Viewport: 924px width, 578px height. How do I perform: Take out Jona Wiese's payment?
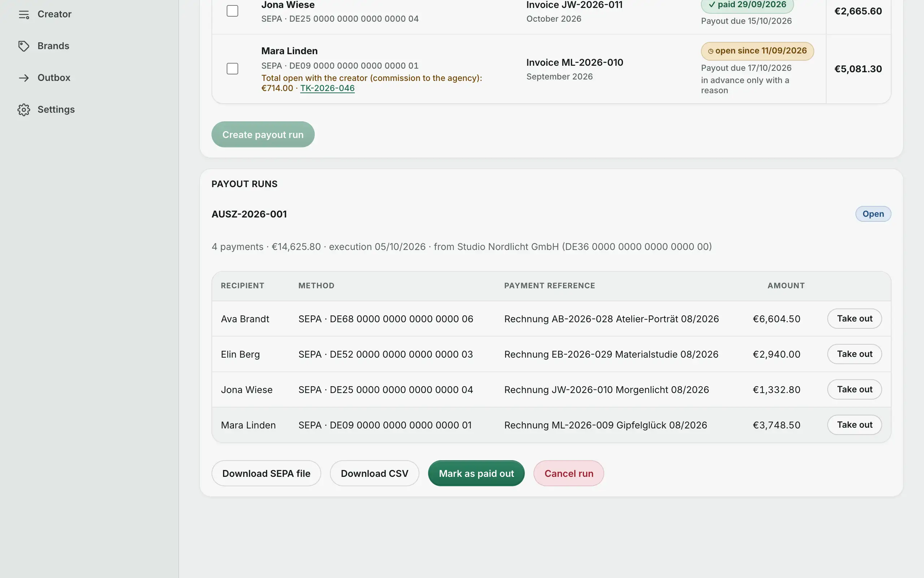point(854,389)
